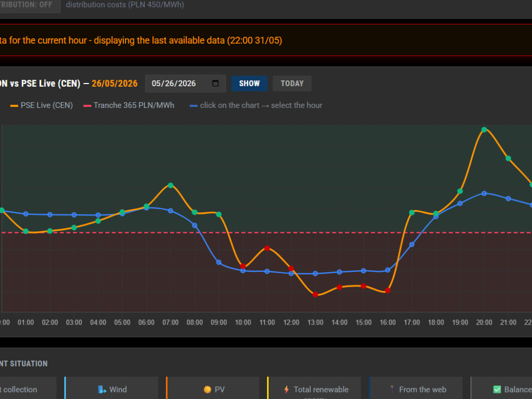The width and height of the screenshot is (532, 399).
Task: Click the 20:00 x-axis label
Action: coord(484,322)
